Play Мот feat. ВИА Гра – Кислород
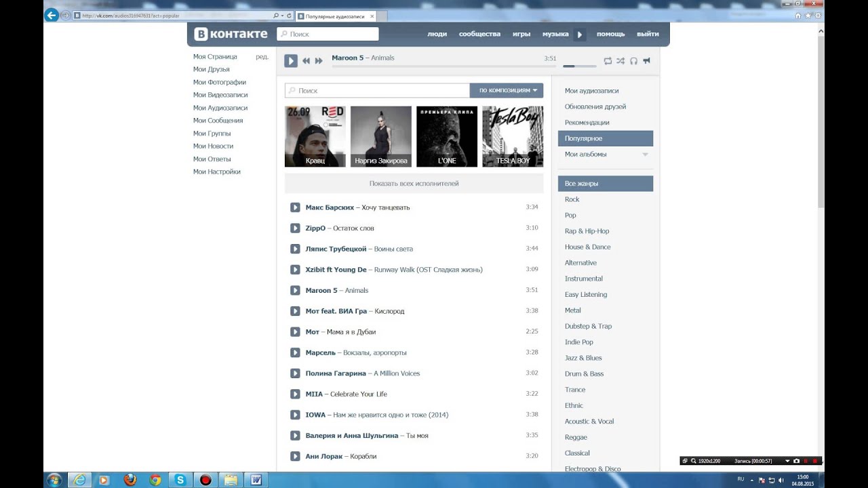 click(295, 311)
